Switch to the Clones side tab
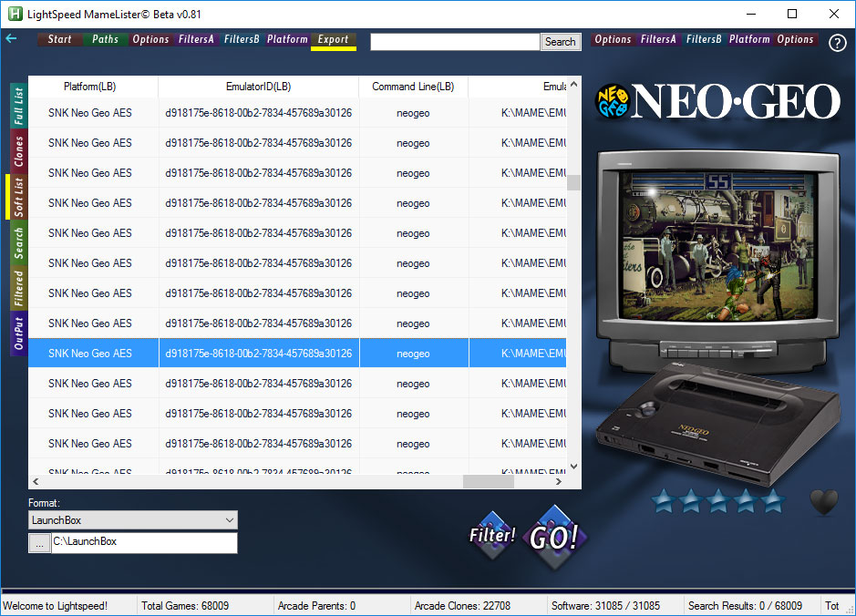Image resolution: width=856 pixels, height=616 pixels. click(x=18, y=151)
